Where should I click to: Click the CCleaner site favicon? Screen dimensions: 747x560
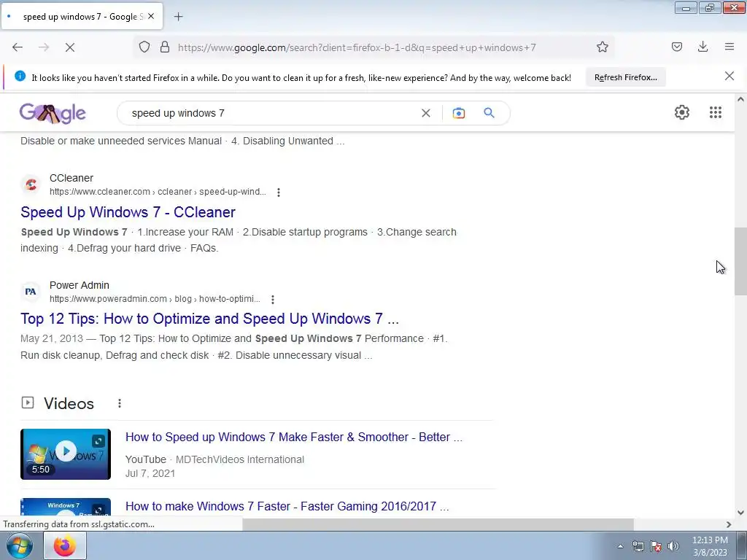pyautogui.click(x=31, y=184)
